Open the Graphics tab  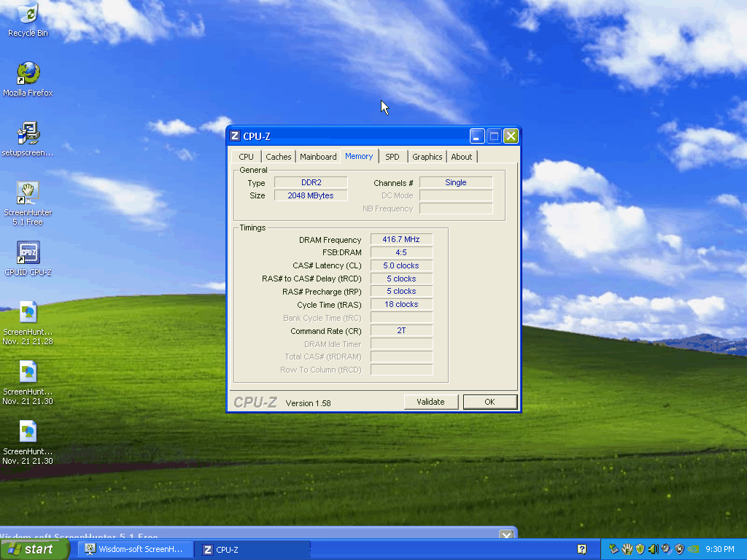427,157
